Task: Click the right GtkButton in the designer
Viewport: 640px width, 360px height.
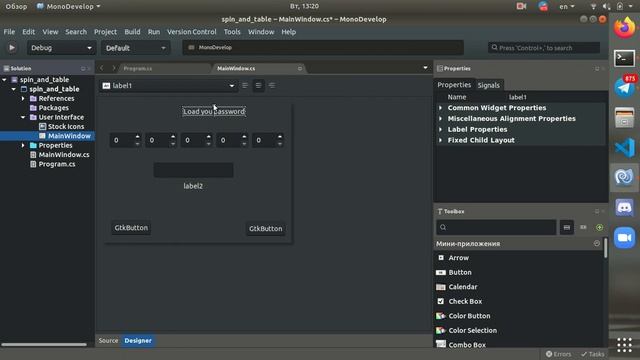Action: (266, 229)
